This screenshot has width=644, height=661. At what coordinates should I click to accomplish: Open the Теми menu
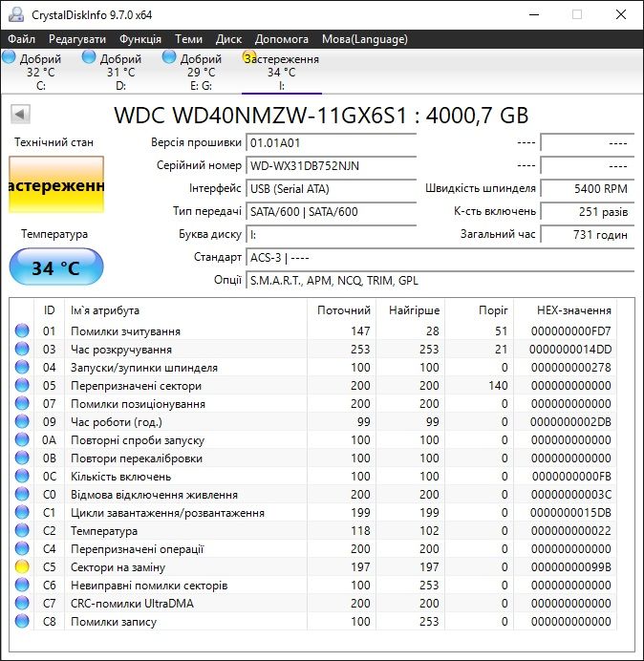tap(188, 39)
